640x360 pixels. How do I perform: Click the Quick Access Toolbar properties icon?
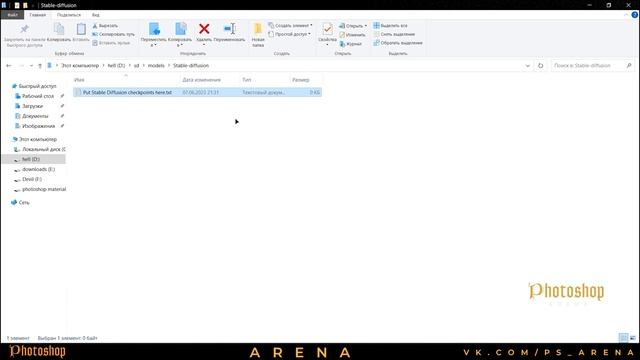point(17,5)
